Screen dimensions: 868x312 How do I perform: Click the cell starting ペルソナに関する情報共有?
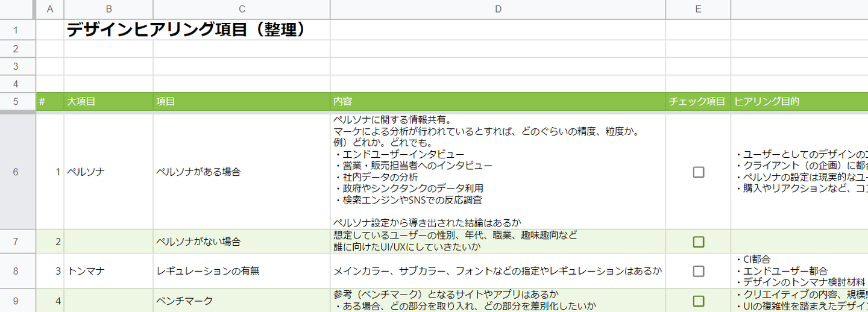tap(498, 172)
